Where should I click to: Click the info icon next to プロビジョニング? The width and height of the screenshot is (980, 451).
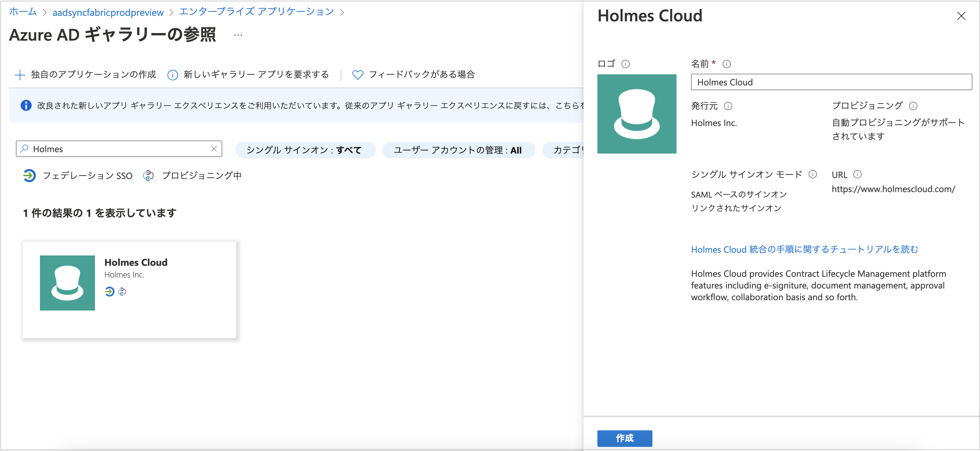913,106
